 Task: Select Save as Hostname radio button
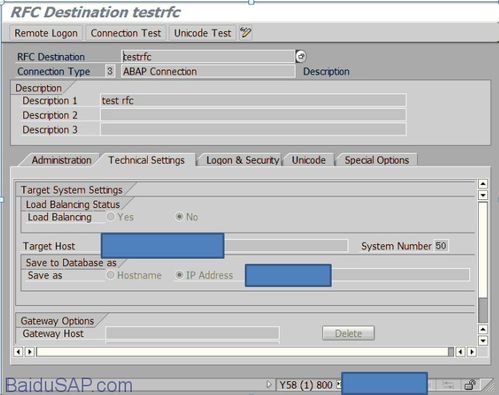click(x=110, y=275)
